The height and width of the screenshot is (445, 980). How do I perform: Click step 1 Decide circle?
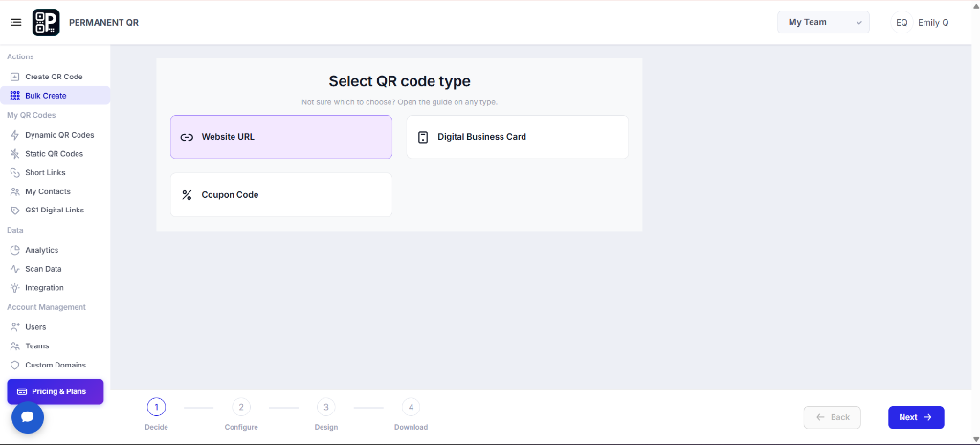156,408
